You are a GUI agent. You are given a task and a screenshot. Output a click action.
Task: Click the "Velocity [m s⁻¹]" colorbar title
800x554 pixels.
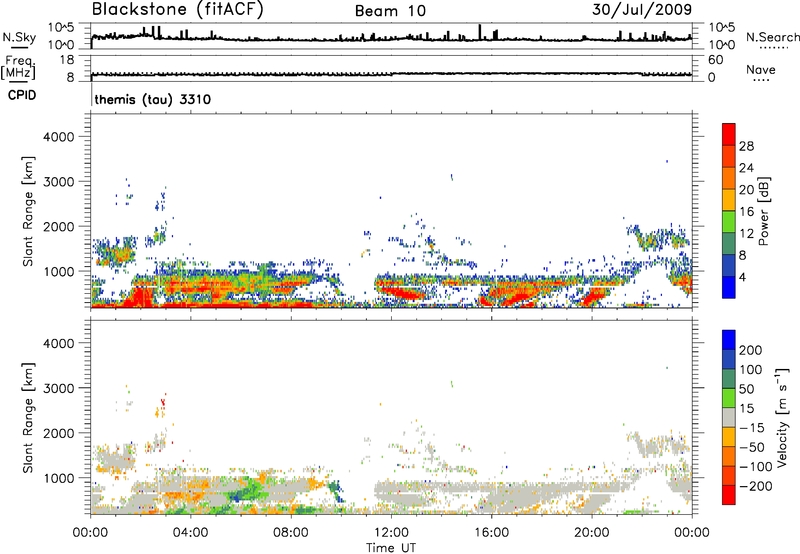[782, 417]
